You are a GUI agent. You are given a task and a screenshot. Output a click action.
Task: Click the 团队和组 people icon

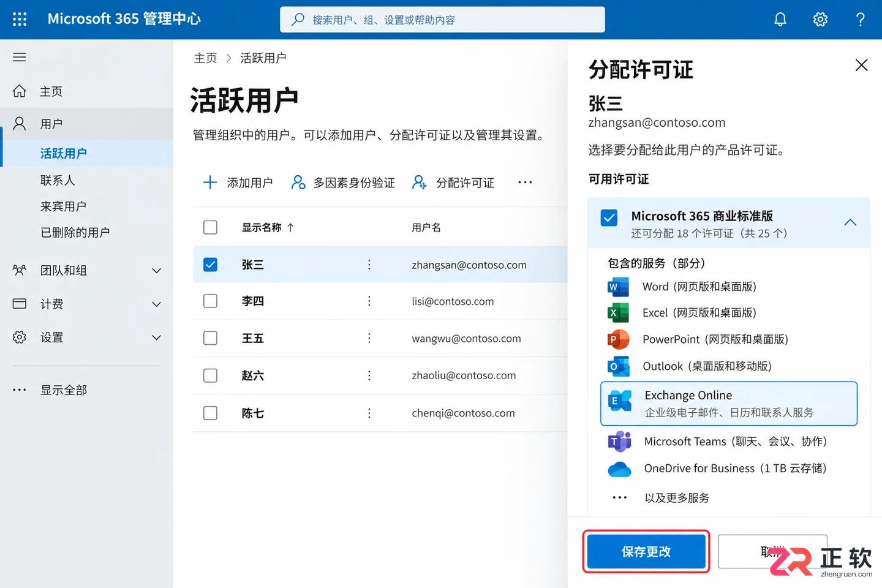pos(20,270)
